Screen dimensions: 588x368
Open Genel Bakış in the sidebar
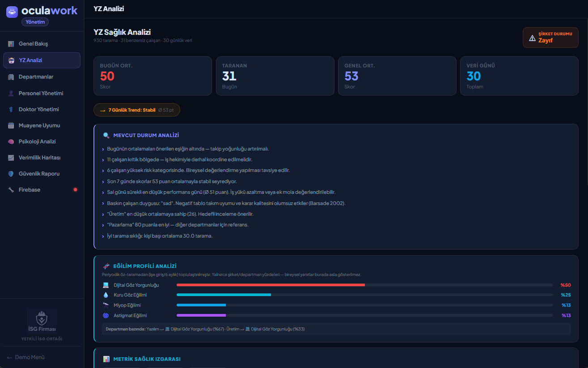pos(42,44)
